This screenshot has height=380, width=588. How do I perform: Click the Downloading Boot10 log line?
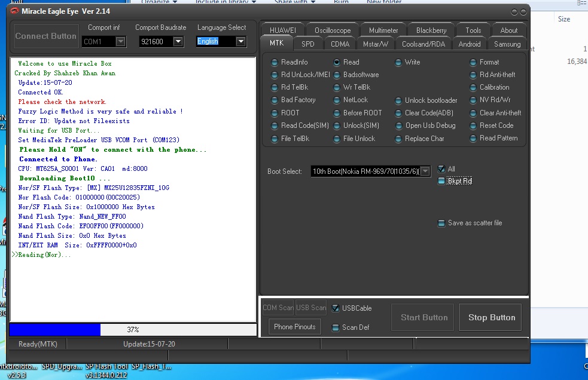(x=65, y=179)
